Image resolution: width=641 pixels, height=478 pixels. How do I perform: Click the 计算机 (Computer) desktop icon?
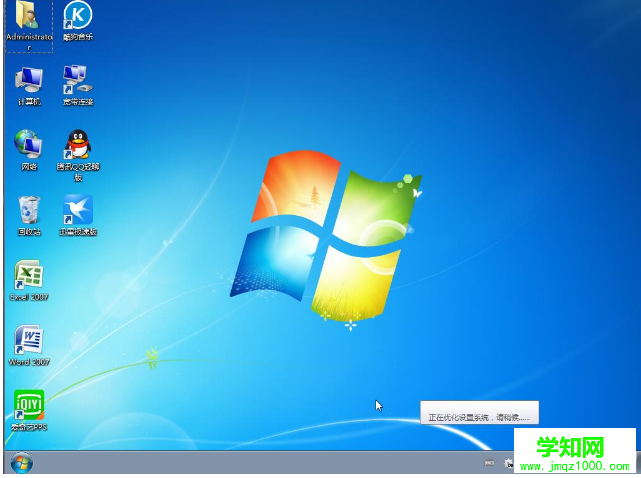pyautogui.click(x=29, y=86)
